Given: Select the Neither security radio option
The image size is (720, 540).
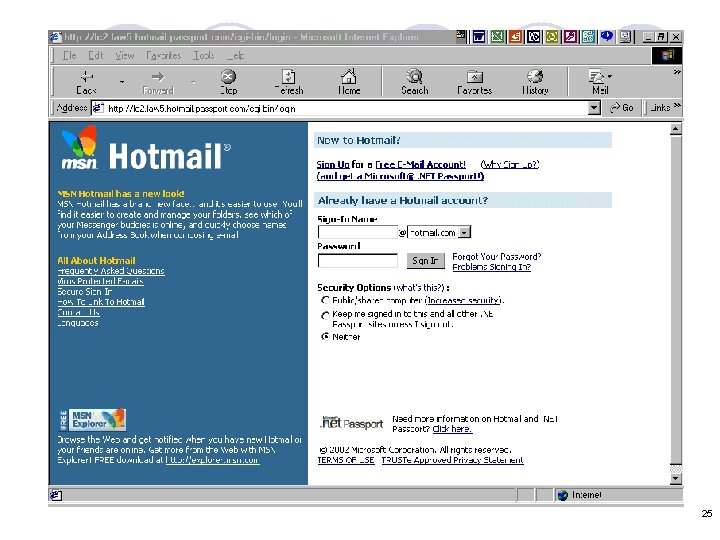Looking at the screenshot, I should point(325,337).
